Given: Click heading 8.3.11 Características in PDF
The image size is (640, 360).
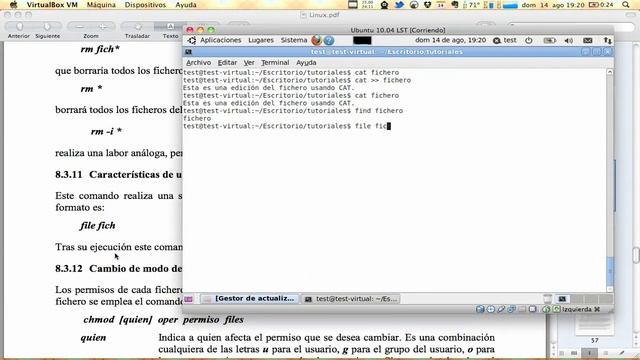Looking at the screenshot, I should pyautogui.click(x=119, y=174).
